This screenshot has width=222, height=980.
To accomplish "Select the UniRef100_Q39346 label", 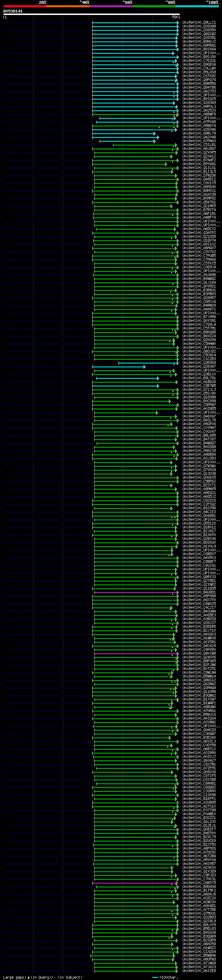I will (199, 129).
